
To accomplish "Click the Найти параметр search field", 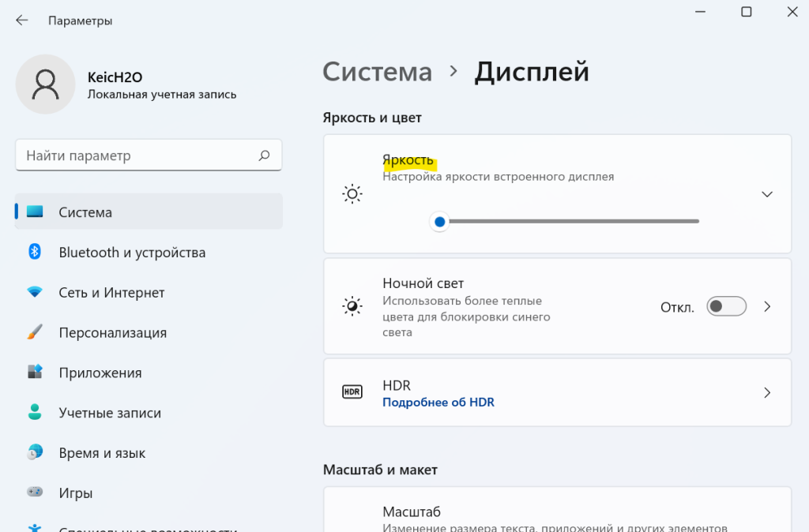I will (149, 155).
